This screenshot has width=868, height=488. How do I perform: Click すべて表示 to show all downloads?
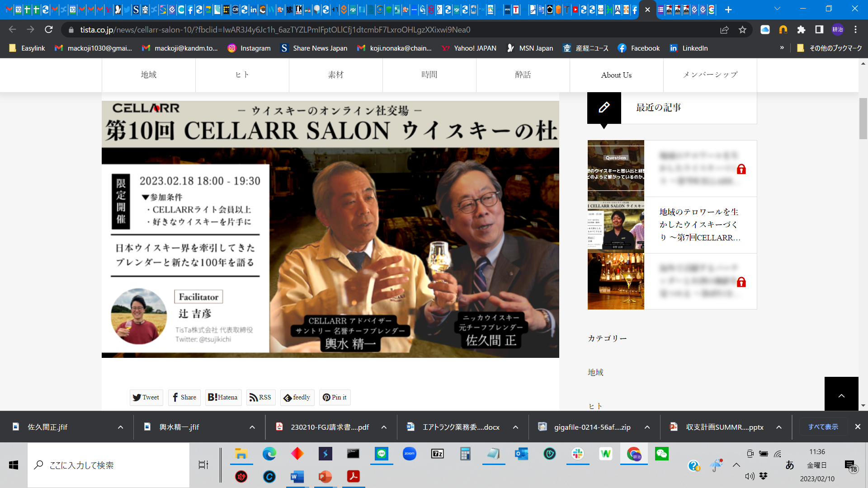click(823, 427)
